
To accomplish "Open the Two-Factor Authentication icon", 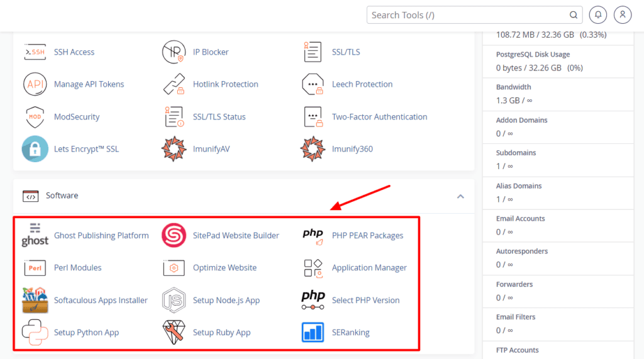I will (x=313, y=117).
